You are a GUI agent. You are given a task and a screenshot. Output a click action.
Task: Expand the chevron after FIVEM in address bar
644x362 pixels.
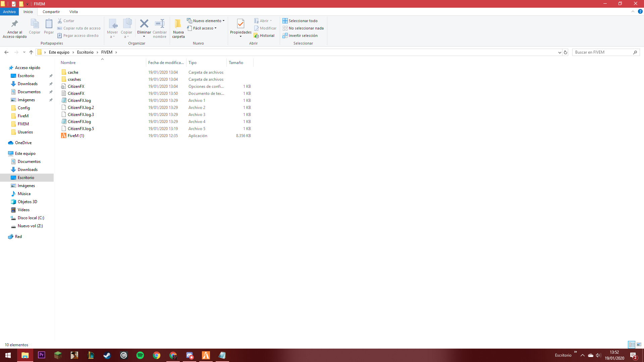[116, 52]
